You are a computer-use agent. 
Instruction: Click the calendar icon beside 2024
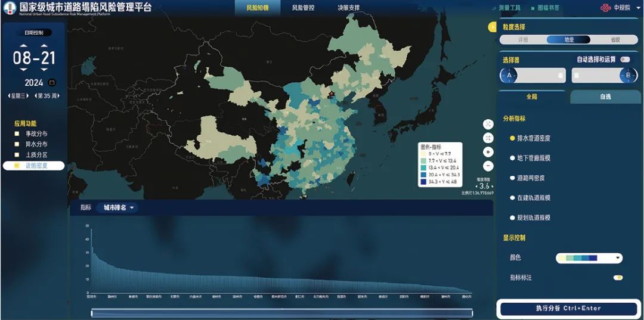coord(51,83)
